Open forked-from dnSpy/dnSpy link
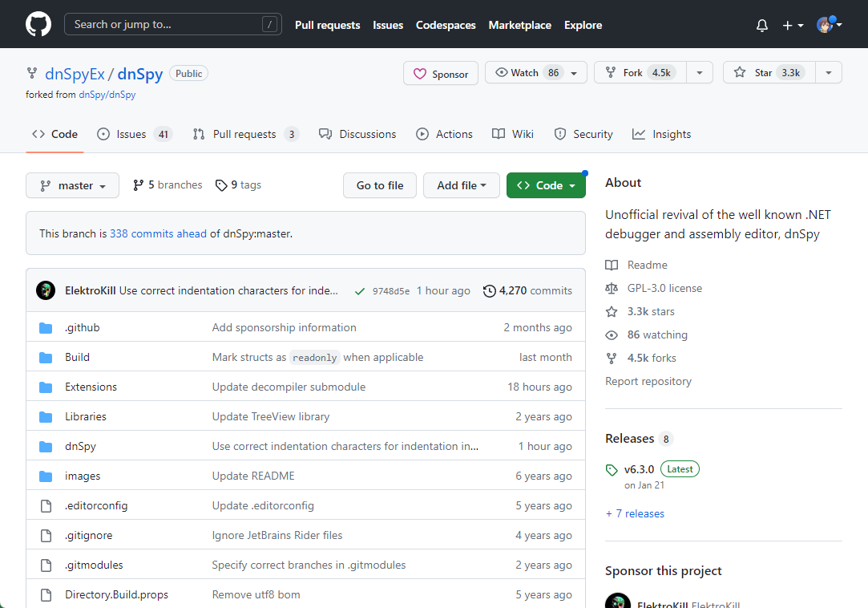 pos(107,94)
